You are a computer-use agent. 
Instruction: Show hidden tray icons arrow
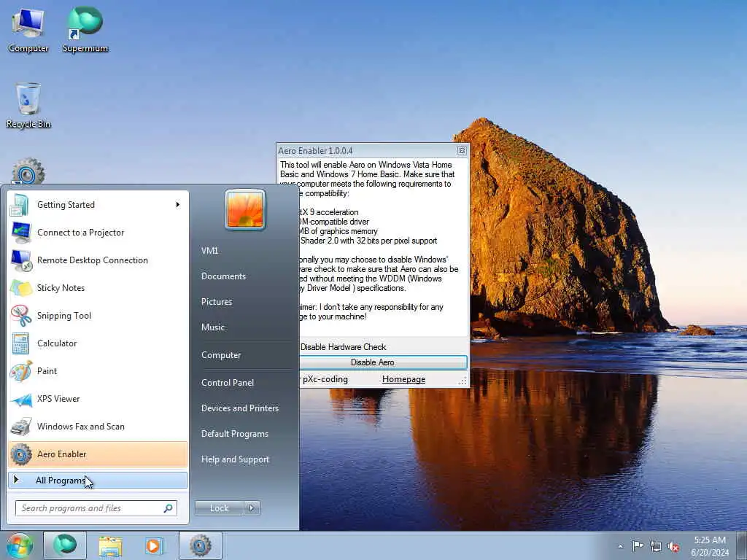click(x=620, y=547)
